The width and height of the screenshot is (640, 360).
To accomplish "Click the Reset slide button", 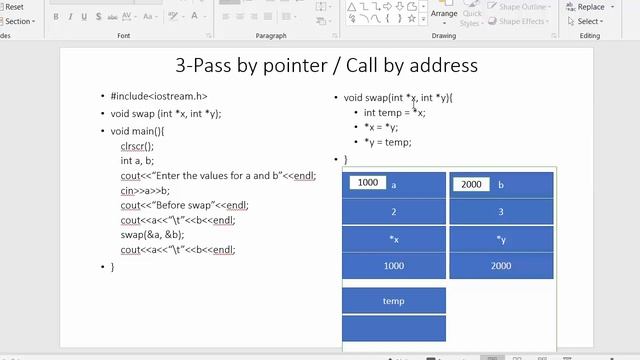I will [12, 7].
